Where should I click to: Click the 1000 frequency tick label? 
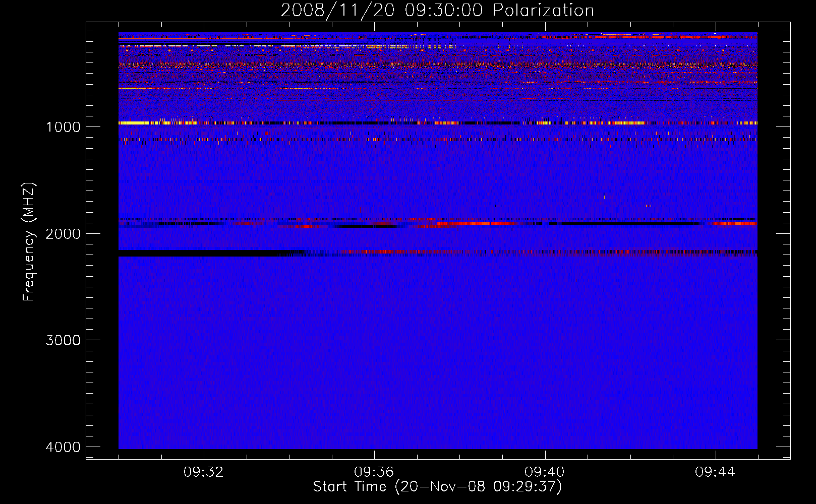[63, 127]
